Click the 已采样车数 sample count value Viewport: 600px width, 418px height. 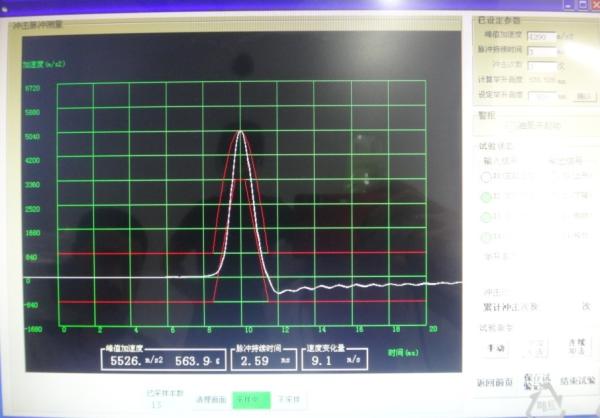coord(157,405)
